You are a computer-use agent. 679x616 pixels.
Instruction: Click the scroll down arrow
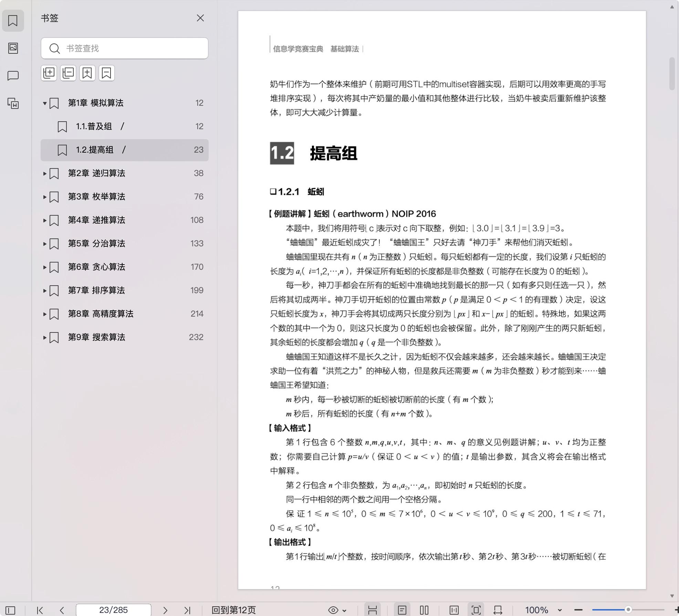pyautogui.click(x=672, y=596)
